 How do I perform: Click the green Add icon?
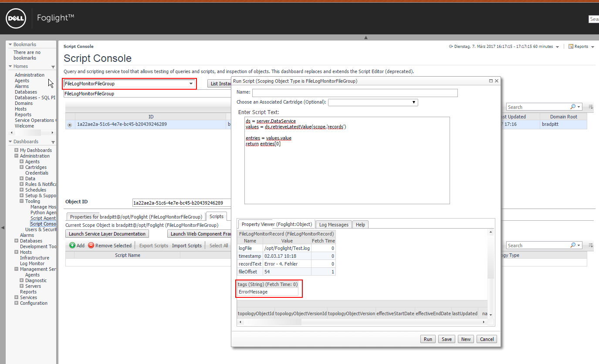(x=72, y=246)
